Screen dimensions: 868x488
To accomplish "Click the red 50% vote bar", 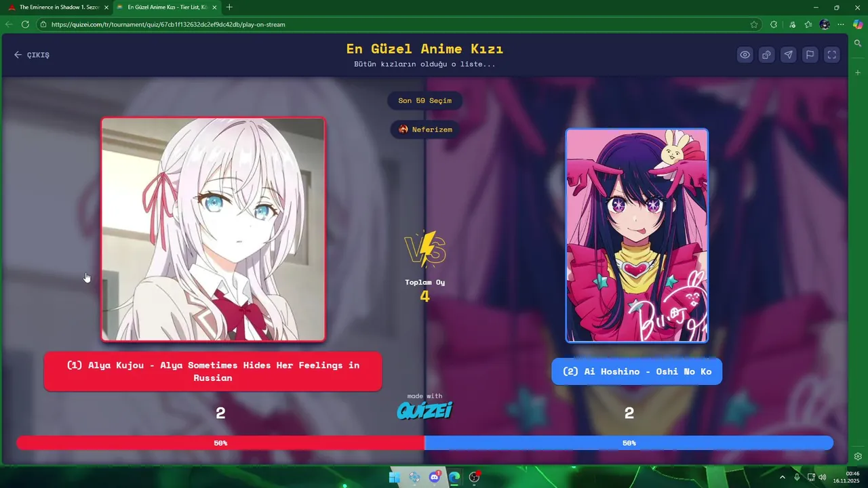I will pos(220,443).
